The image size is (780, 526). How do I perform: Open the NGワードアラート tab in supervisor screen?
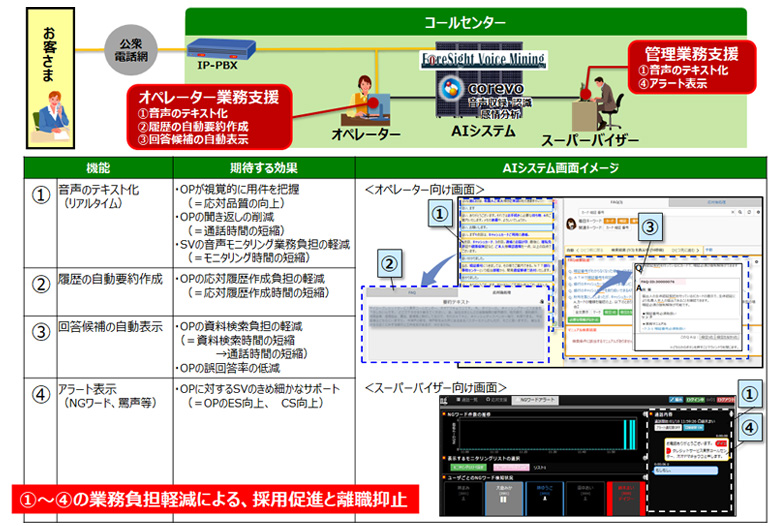pyautogui.click(x=535, y=400)
